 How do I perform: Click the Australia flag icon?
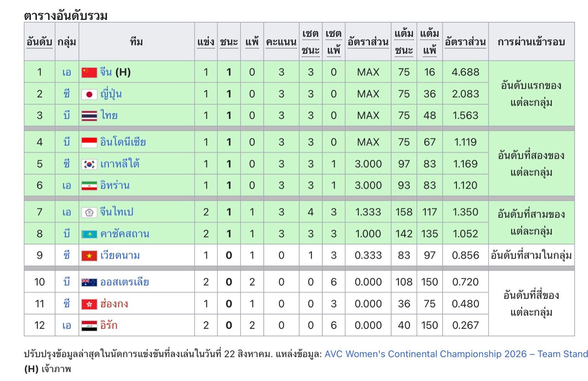(x=89, y=282)
